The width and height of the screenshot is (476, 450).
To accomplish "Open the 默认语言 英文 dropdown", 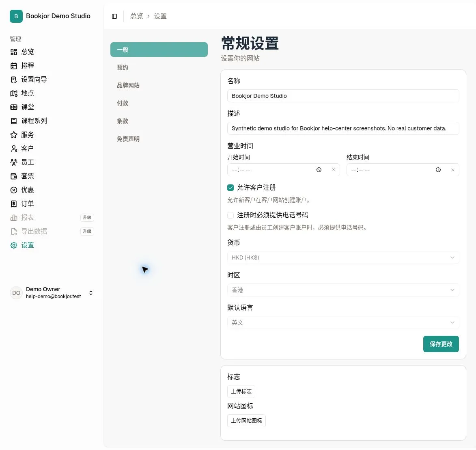I will 343,323.
